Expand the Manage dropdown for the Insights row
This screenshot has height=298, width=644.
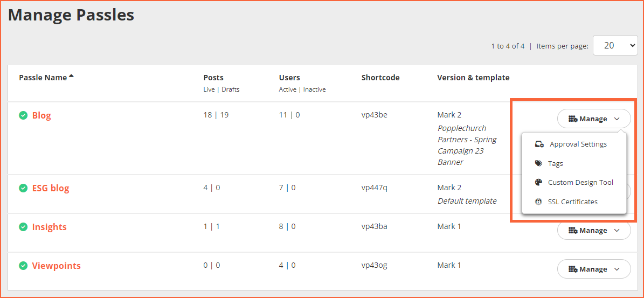594,230
